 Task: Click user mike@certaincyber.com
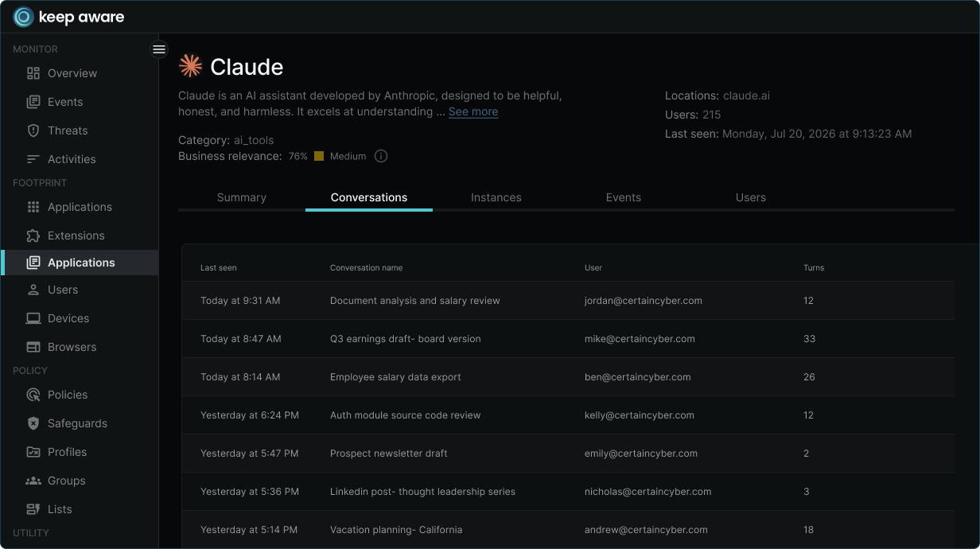pos(640,339)
